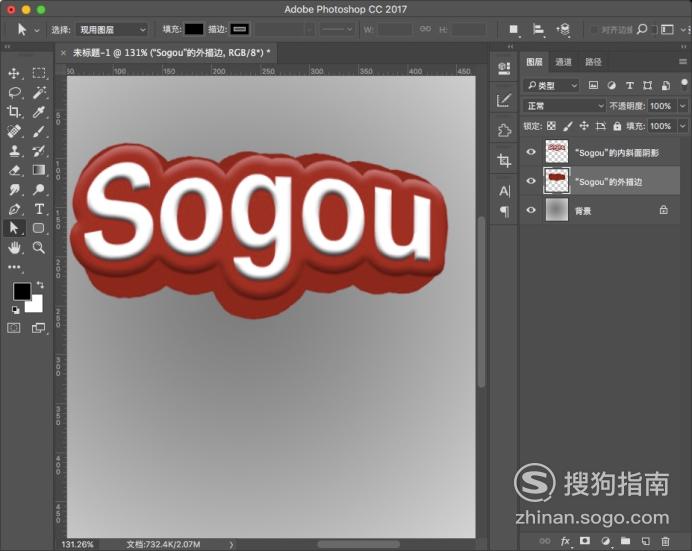Expand the 填充 fill percentage dropdown arrow
This screenshot has height=551, width=692.
(683, 126)
